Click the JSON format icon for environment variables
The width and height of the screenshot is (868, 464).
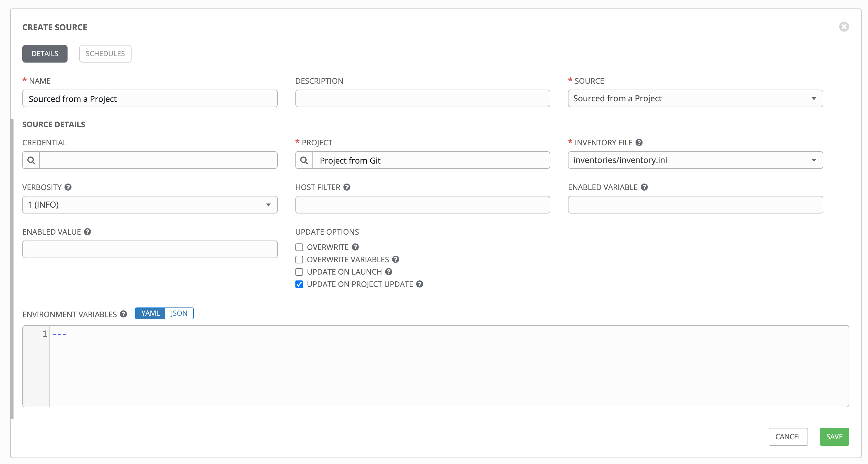tap(179, 313)
